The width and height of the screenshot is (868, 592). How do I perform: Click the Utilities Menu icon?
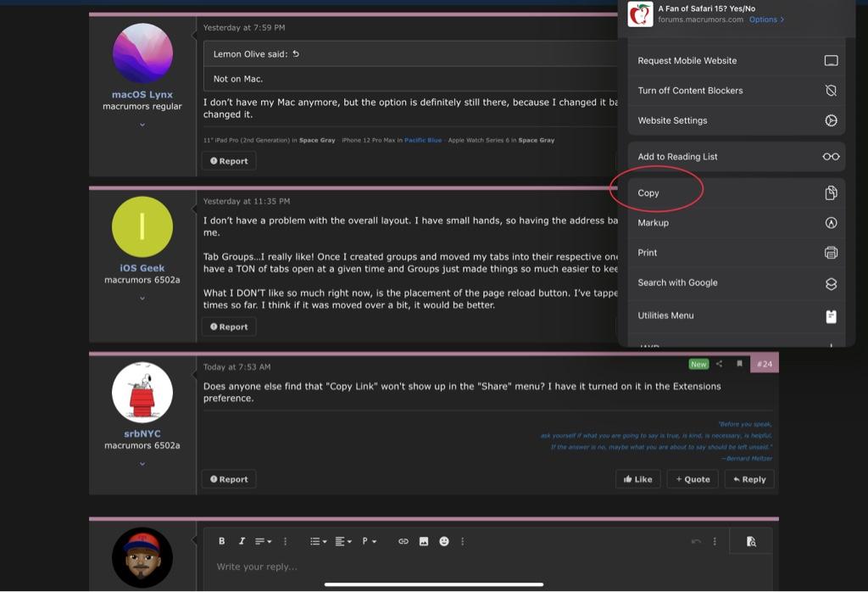click(831, 316)
